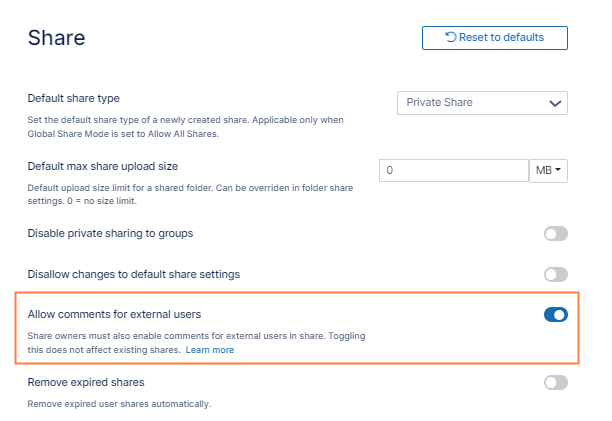Click the circular reset arrow icon

click(451, 38)
